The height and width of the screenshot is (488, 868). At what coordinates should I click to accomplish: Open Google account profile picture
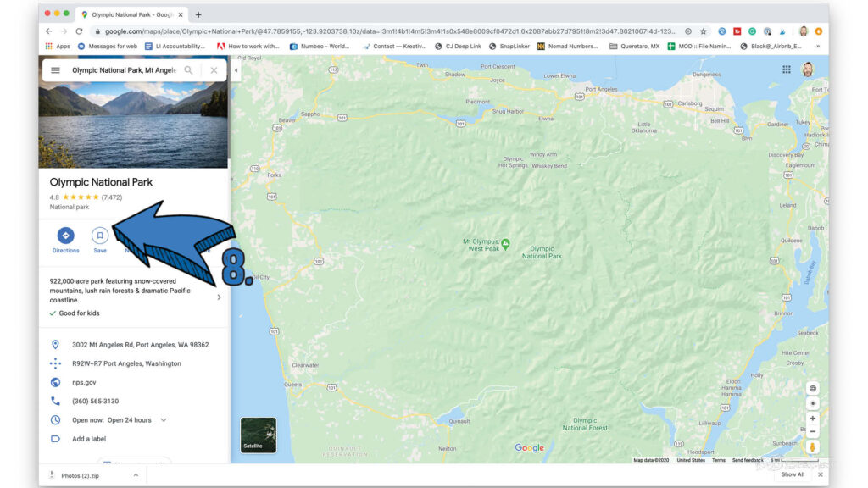[808, 69]
